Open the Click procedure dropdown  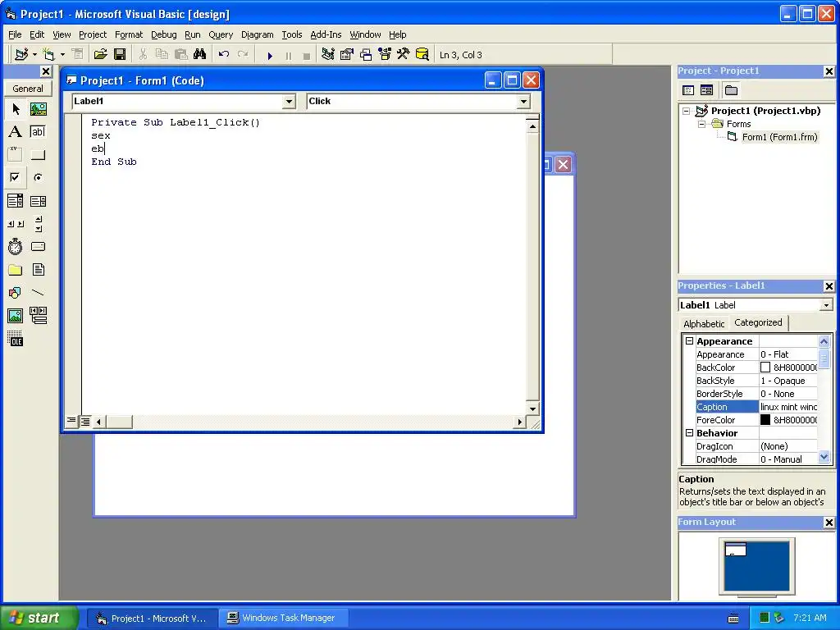pos(523,101)
